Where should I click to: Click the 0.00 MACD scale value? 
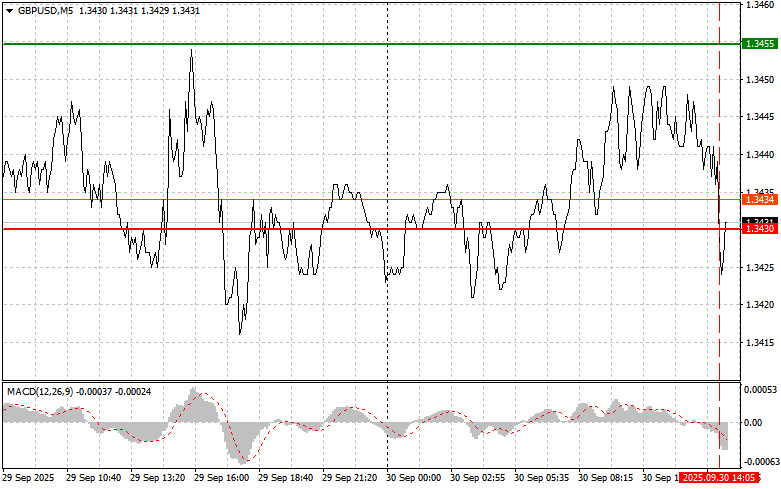[753, 423]
